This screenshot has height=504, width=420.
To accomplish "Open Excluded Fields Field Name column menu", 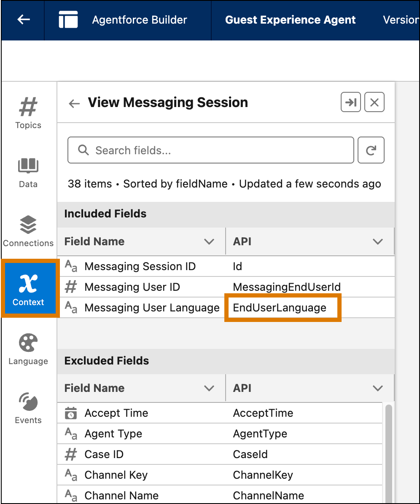I will (209, 388).
